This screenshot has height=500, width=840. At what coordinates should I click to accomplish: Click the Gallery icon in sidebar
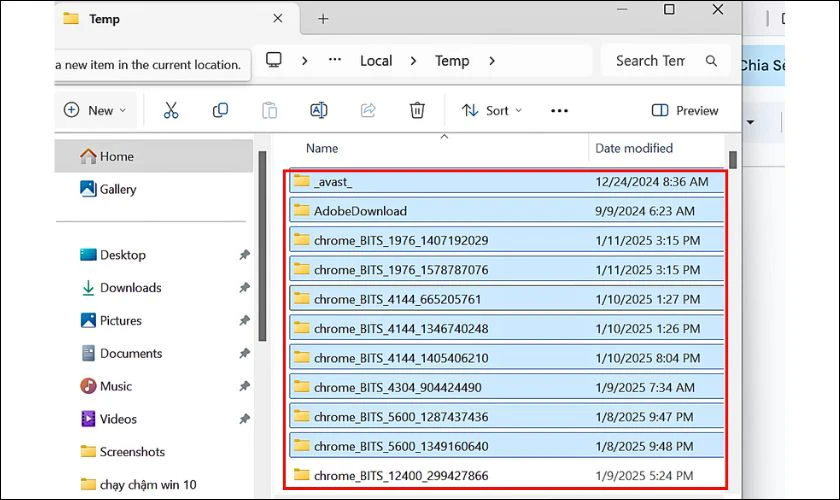(x=88, y=189)
